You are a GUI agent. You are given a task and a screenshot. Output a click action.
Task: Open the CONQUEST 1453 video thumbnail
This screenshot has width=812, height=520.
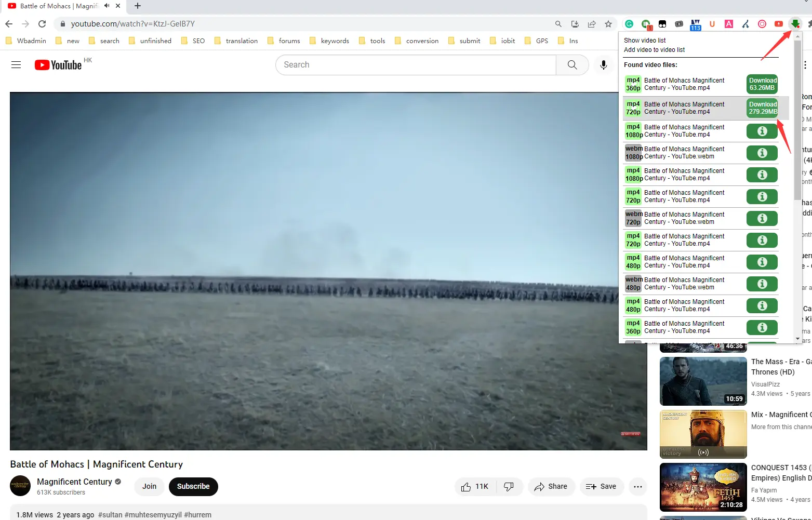pos(703,487)
